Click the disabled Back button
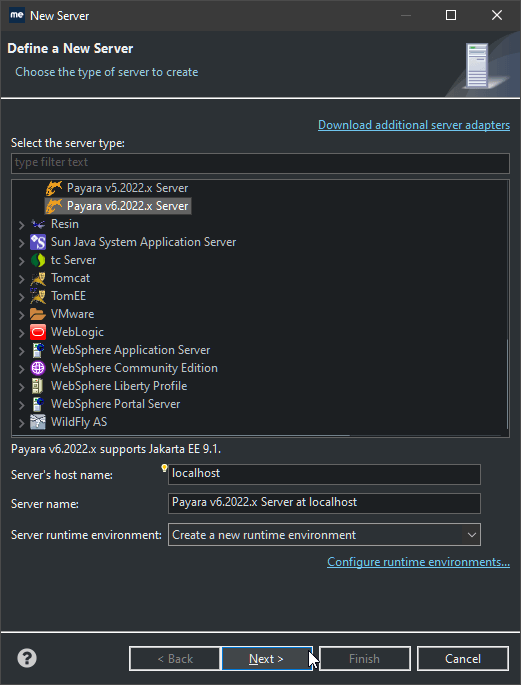This screenshot has height=685, width=521. [175, 658]
